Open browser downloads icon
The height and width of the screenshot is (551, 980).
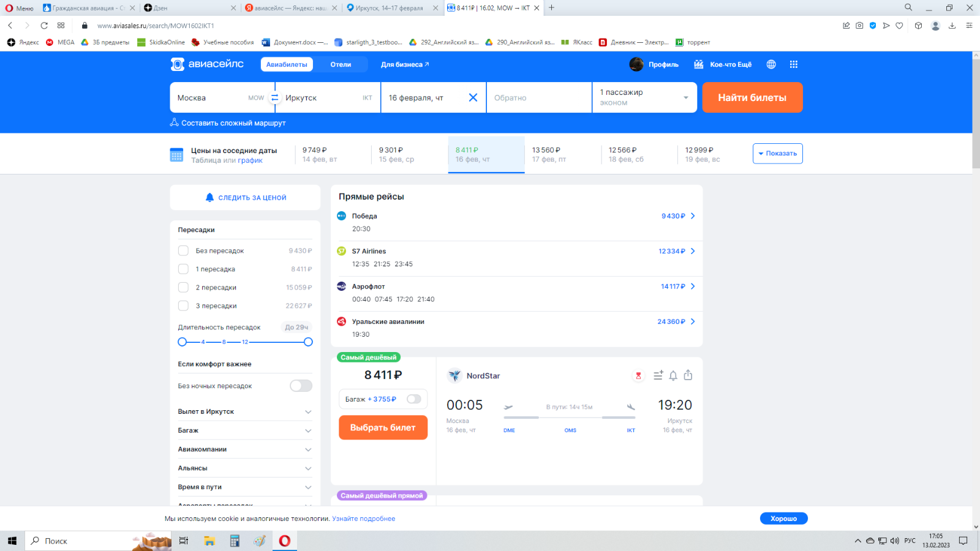point(952,26)
